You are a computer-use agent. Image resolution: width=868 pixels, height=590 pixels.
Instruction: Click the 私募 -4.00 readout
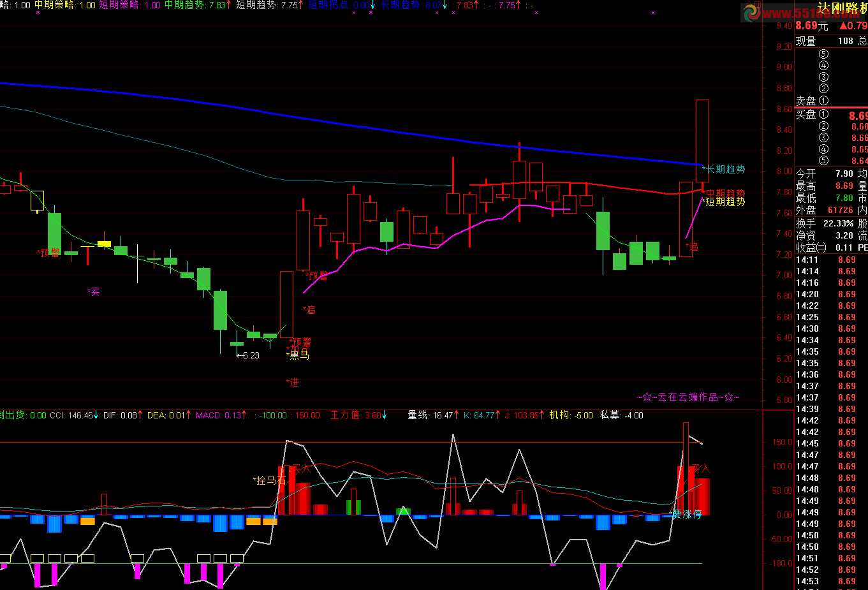pyautogui.click(x=622, y=415)
